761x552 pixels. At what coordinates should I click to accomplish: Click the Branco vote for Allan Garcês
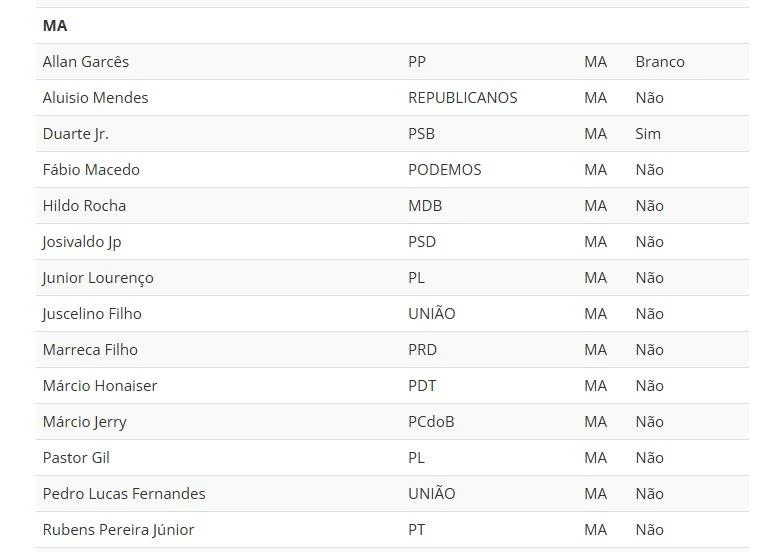660,62
